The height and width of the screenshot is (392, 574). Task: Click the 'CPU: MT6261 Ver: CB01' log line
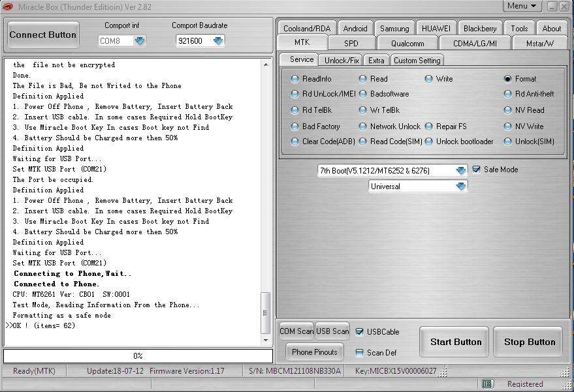[71, 294]
